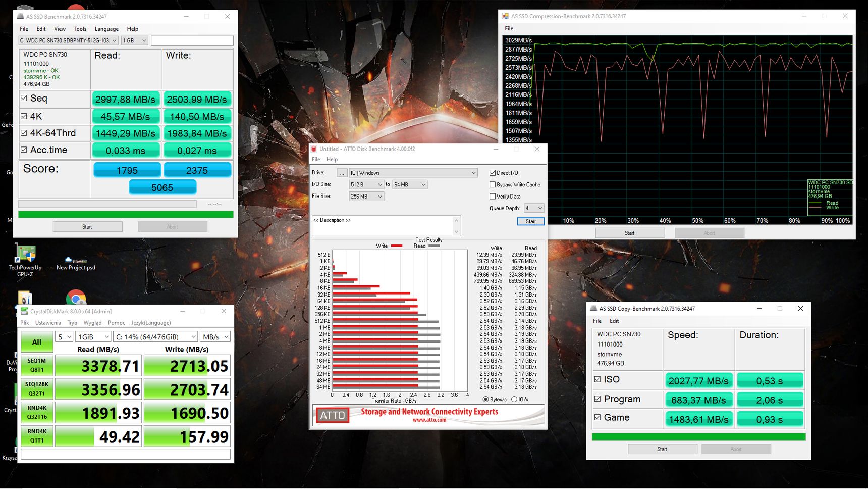Image resolution: width=868 pixels, height=489 pixels.
Task: Enable Bypass Write Cache option
Action: tap(493, 185)
